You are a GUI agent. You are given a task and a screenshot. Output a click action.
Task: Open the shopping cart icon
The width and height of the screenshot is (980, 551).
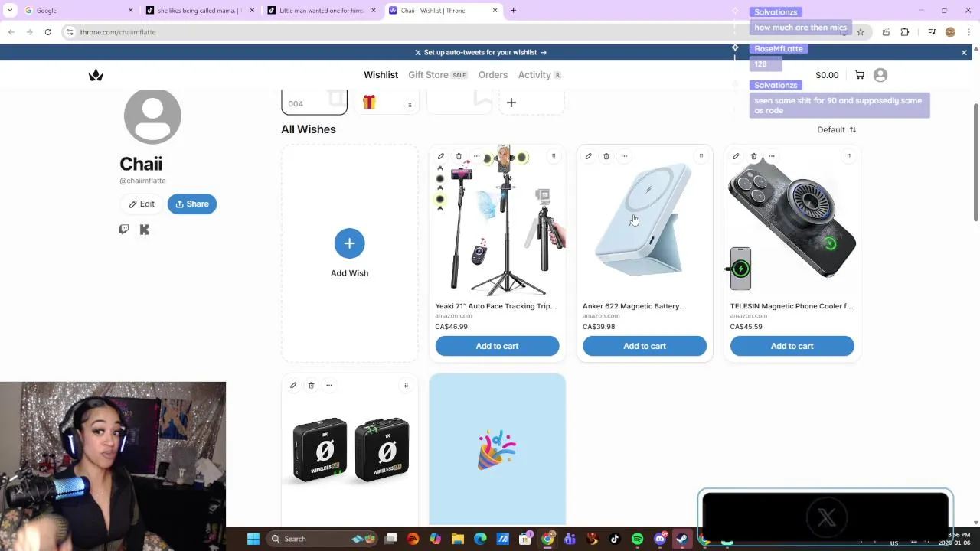tap(860, 75)
